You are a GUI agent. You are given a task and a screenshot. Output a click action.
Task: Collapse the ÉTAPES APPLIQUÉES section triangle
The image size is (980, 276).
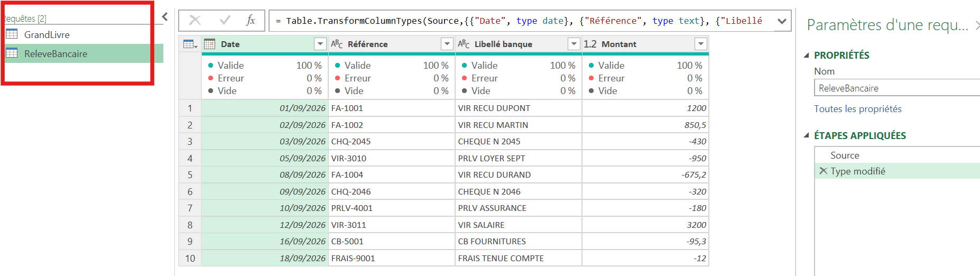(807, 135)
